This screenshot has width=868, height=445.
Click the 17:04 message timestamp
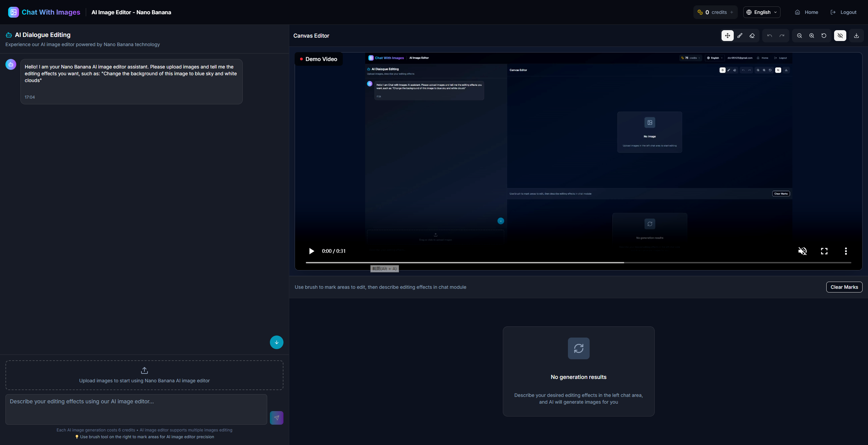(30, 97)
